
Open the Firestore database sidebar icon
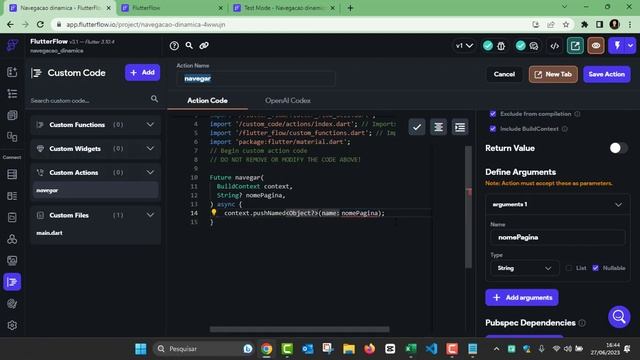pyautogui.click(x=12, y=174)
